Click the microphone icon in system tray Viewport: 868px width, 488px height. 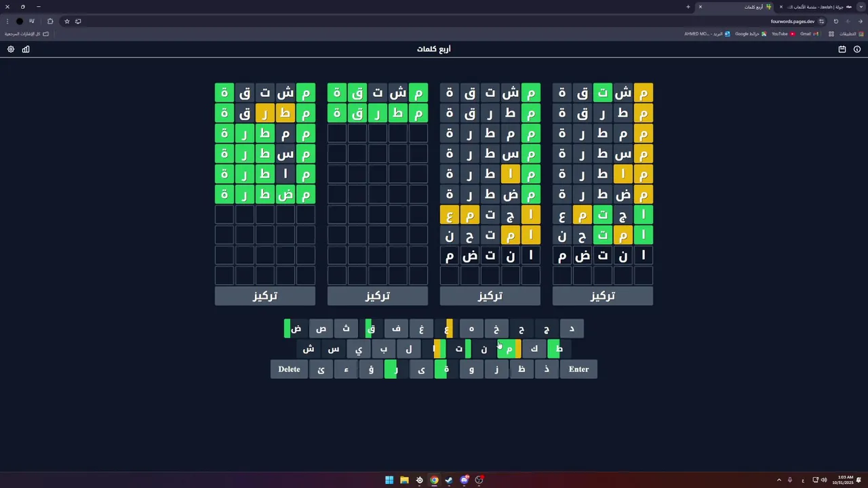pos(789,480)
